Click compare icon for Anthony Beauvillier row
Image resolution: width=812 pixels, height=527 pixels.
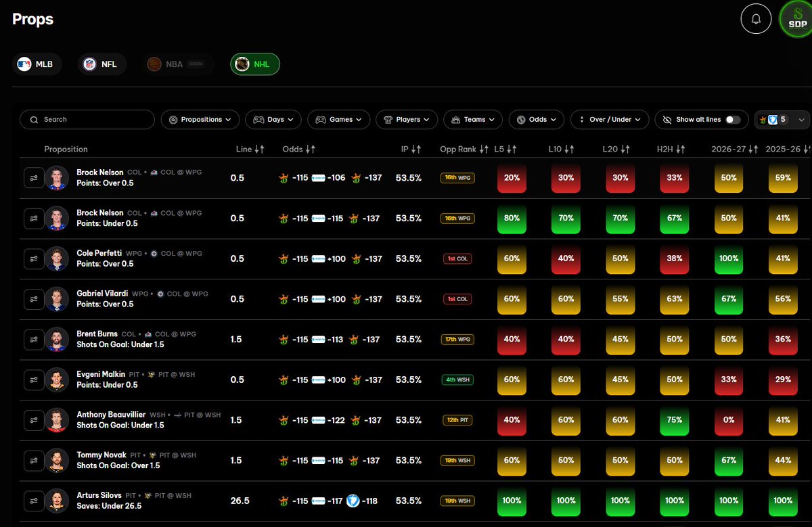pos(33,420)
